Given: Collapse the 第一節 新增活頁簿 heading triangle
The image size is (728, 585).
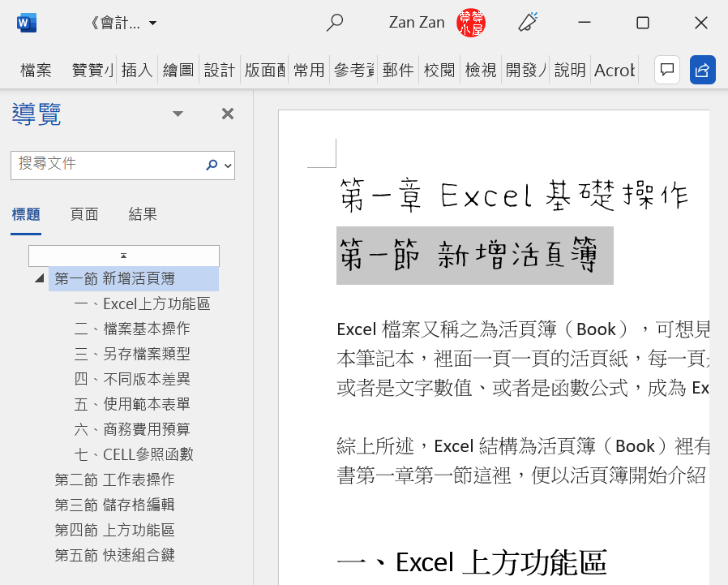Looking at the screenshot, I should (40, 278).
